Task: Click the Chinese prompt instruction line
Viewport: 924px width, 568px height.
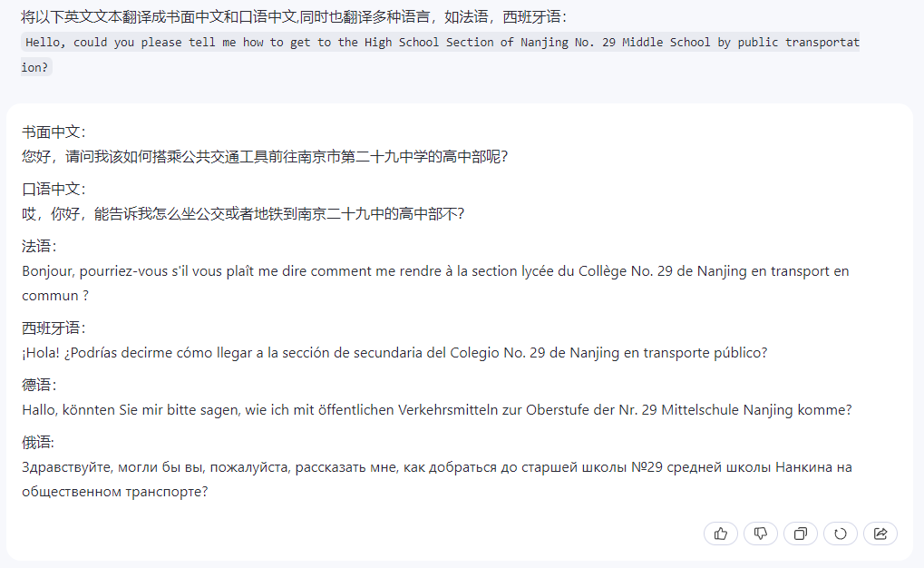Action: (x=294, y=17)
